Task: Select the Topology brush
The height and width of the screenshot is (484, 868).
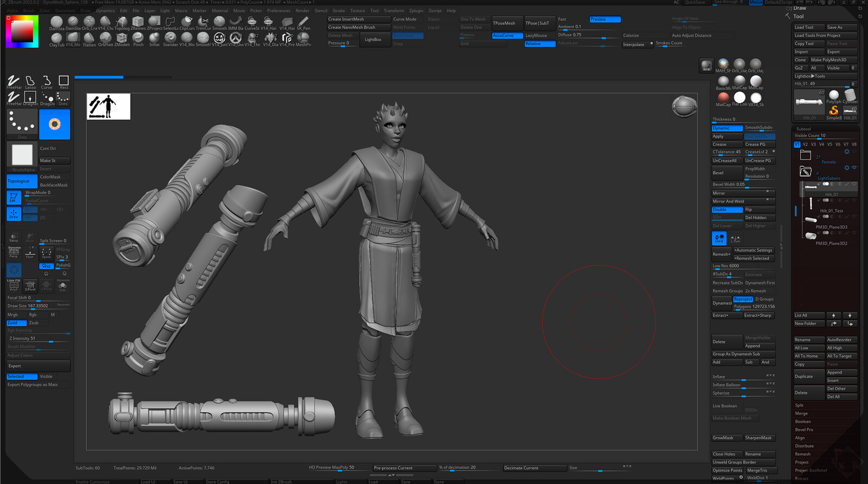Action: (x=122, y=22)
